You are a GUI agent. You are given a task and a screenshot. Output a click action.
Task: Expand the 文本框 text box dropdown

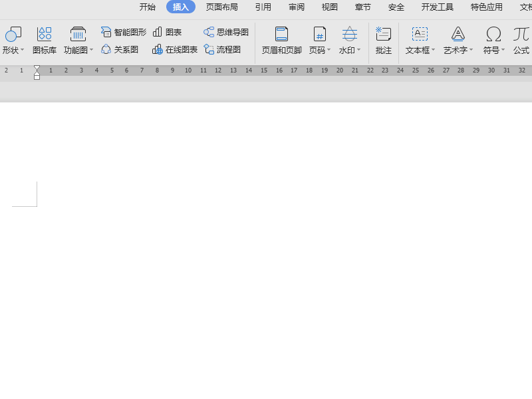tap(420, 50)
